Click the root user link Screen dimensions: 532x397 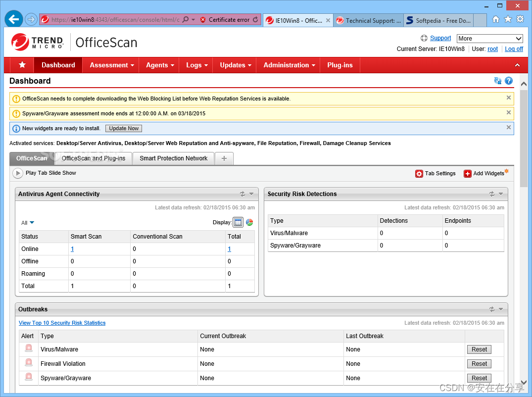492,49
